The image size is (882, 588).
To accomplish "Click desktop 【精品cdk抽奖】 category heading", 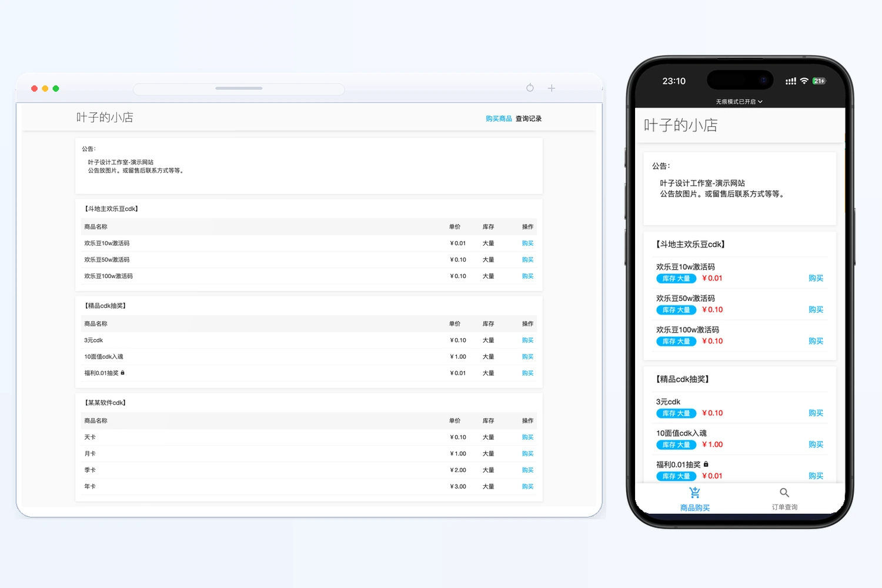I will coord(105,306).
